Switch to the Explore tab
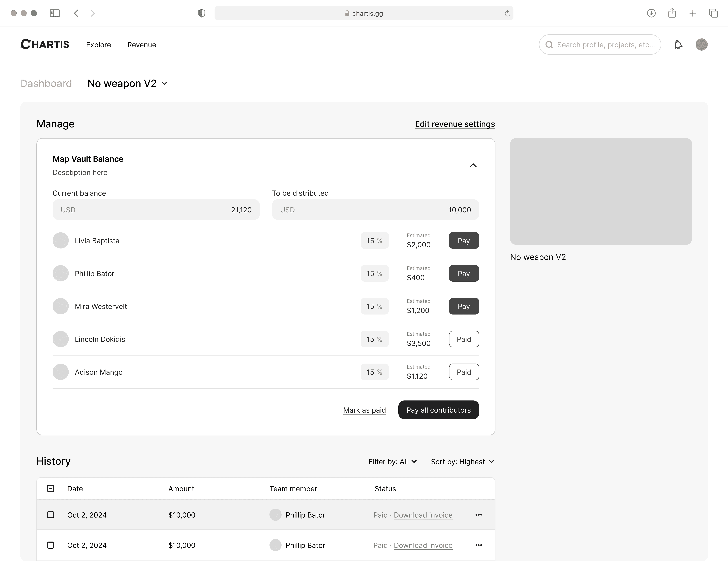Viewport: 728px width, 582px height. point(98,45)
